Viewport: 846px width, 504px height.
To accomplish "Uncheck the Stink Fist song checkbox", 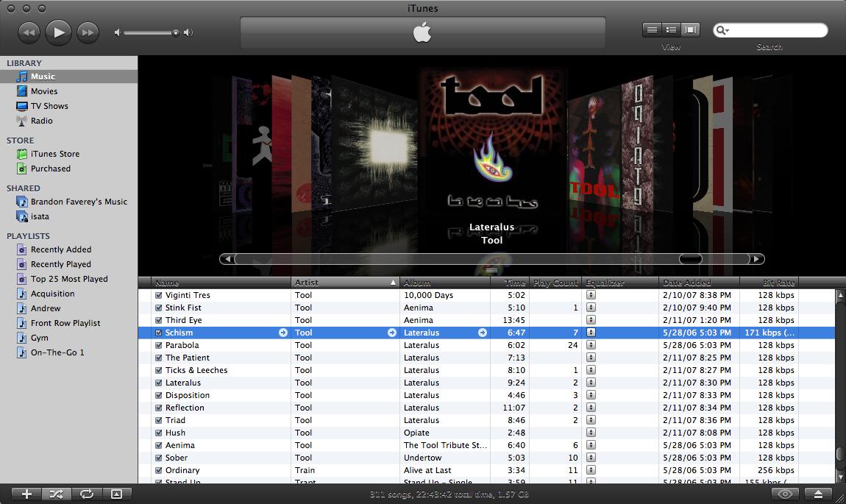I will 159,308.
